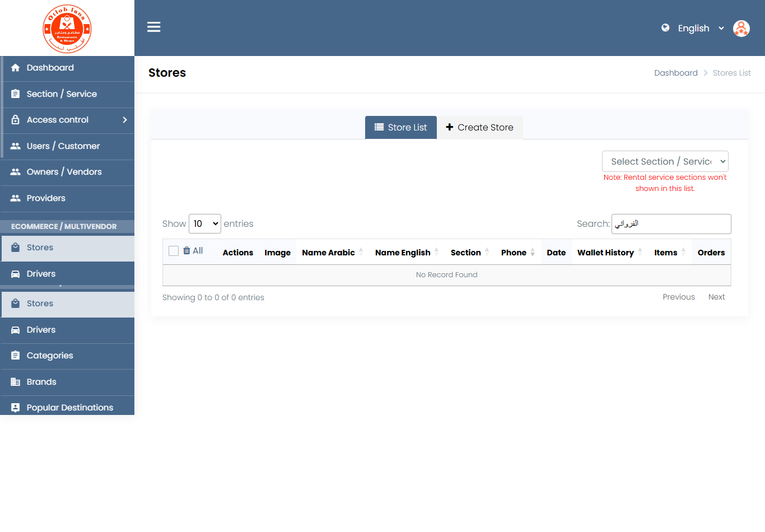
Task: Click the Brands building icon
Action: click(x=16, y=382)
